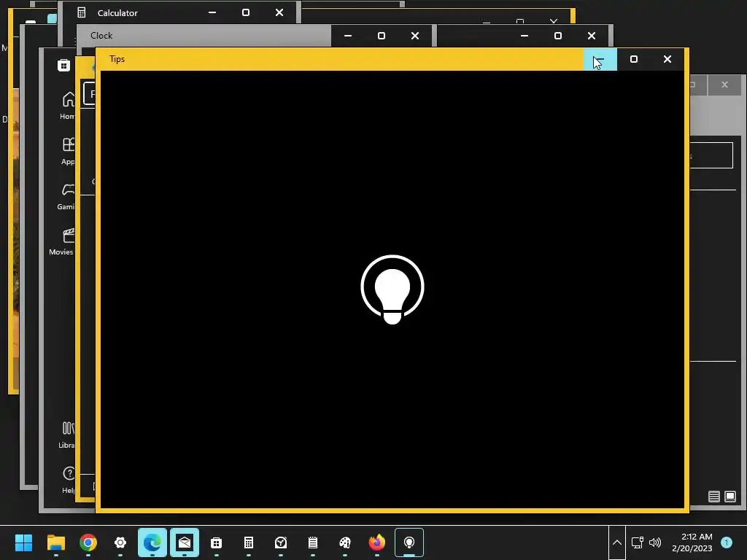Viewport: 747px width, 560px height.
Task: Open Notepad from the taskbar
Action: (x=312, y=542)
